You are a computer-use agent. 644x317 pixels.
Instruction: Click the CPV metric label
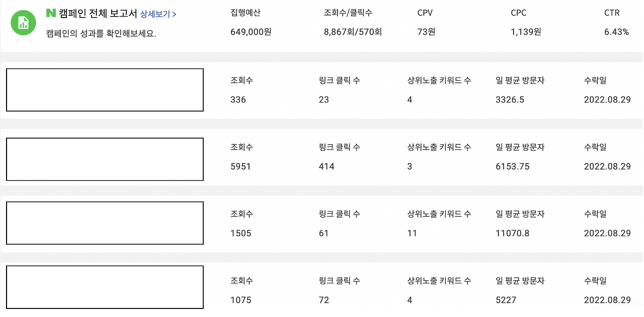click(424, 13)
